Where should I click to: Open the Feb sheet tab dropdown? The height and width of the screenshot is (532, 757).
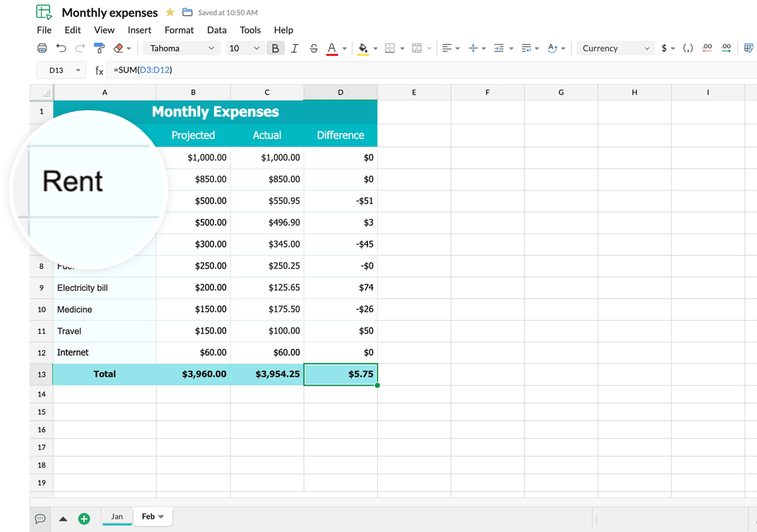[x=160, y=516]
